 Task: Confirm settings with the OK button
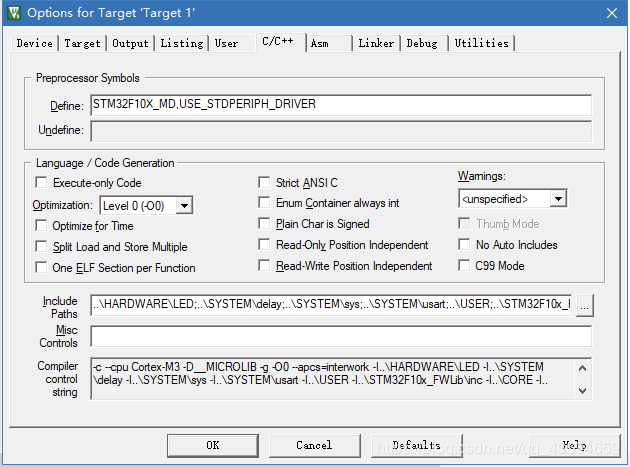(x=213, y=445)
